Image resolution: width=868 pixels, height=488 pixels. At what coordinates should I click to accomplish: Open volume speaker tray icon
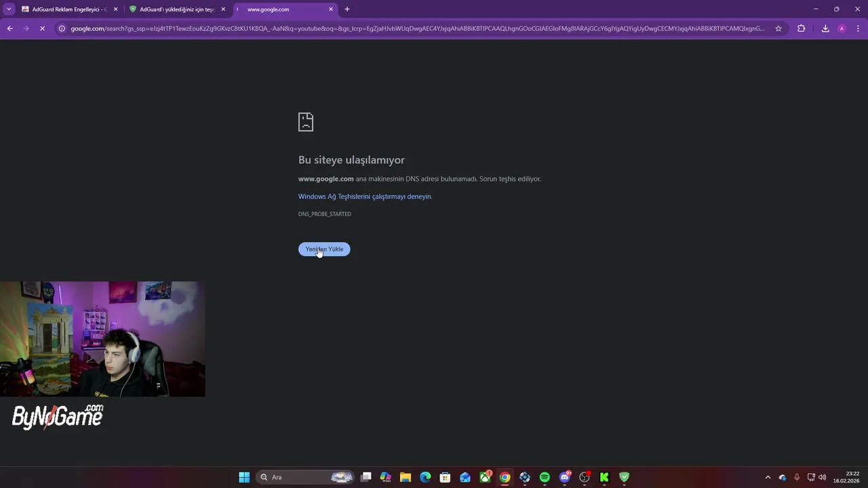pos(823,477)
